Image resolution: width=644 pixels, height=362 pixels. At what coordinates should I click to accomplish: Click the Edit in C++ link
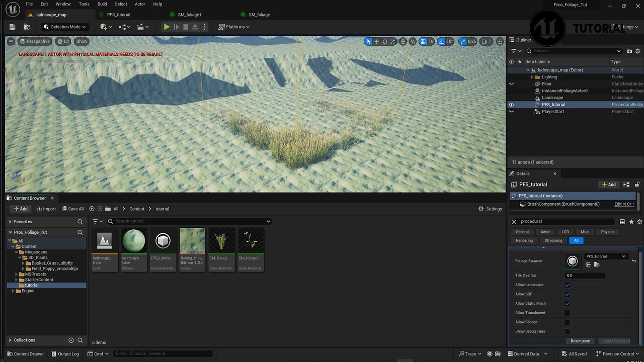[x=624, y=204]
